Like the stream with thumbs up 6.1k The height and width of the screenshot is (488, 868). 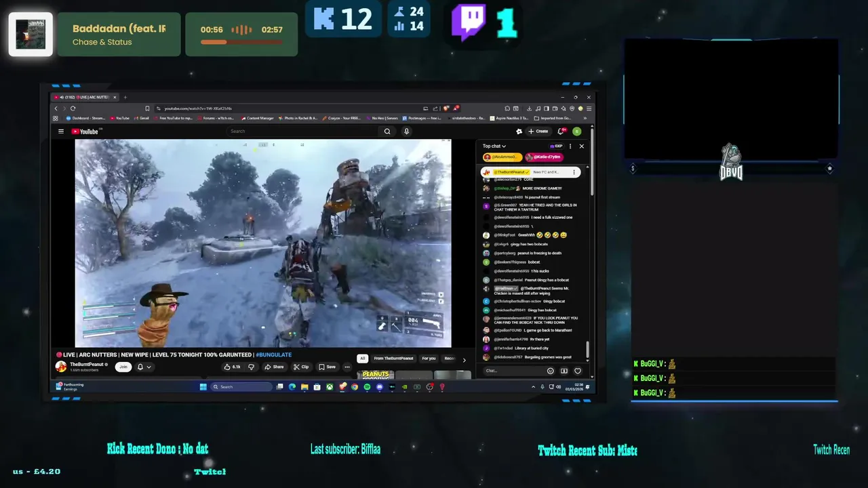pyautogui.click(x=233, y=367)
